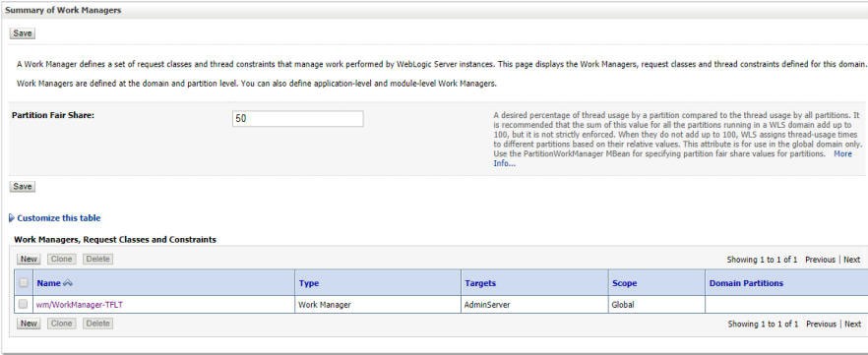Image resolution: width=868 pixels, height=355 pixels.
Task: Click the New button above the table
Action: pyautogui.click(x=29, y=259)
